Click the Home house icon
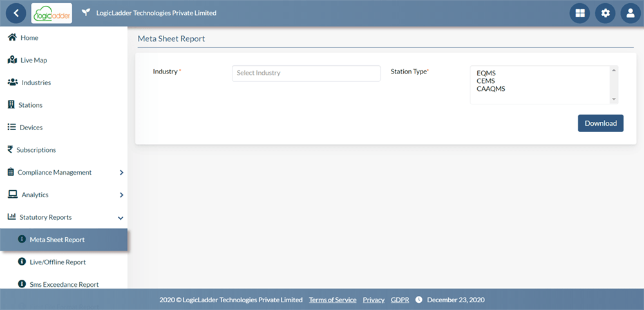The height and width of the screenshot is (310, 644). tap(12, 37)
